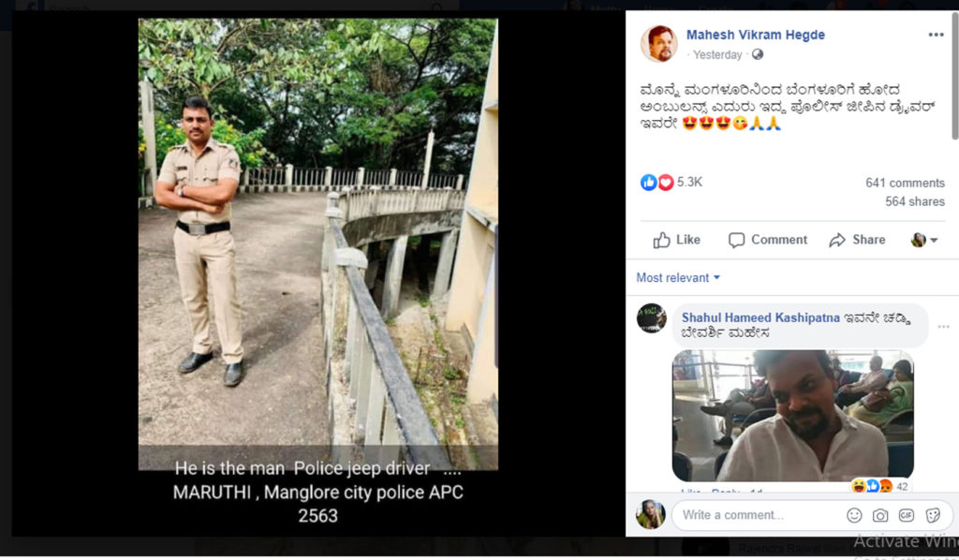The image size is (959, 560).
Task: Show the 564 shares list
Action: 914,201
